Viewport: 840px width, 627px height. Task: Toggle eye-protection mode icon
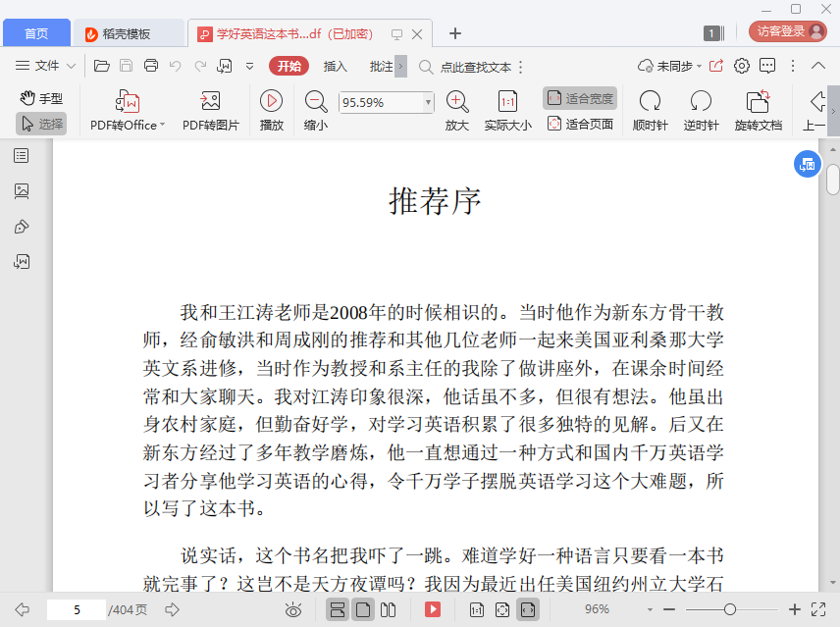pyautogui.click(x=293, y=609)
